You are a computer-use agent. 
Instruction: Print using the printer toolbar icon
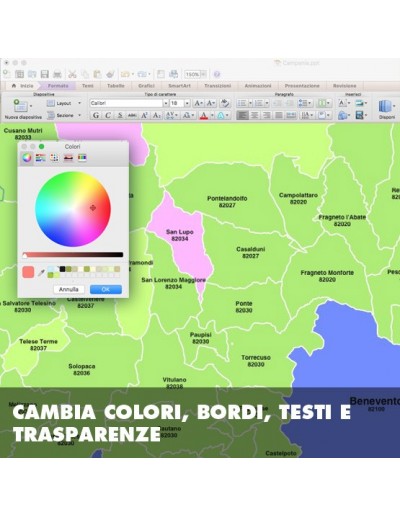point(57,74)
